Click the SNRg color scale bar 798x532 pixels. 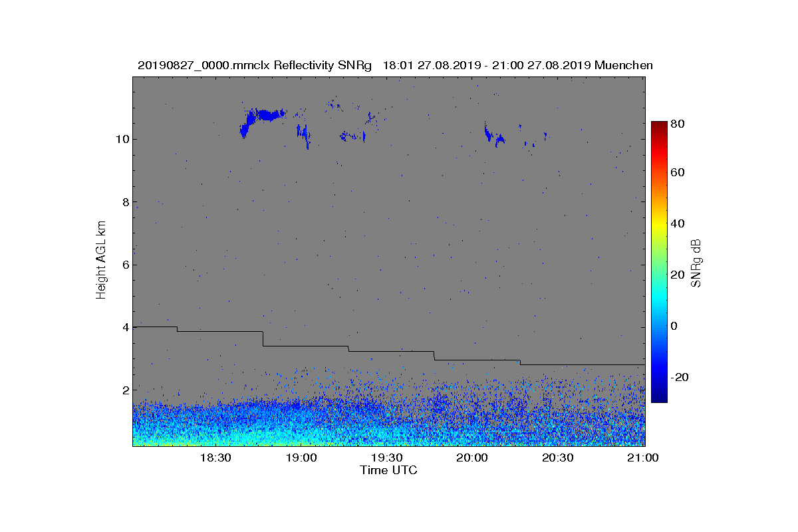click(659, 262)
